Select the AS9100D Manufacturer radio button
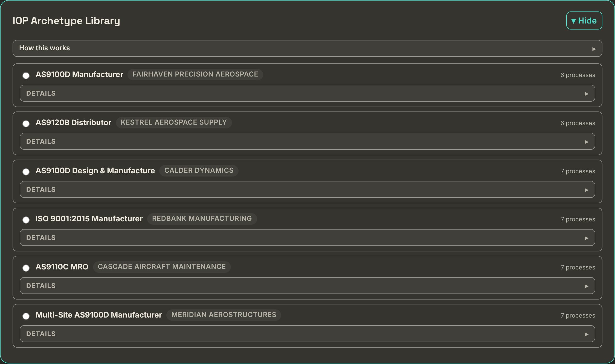Viewport: 615px width, 364px height. point(26,76)
